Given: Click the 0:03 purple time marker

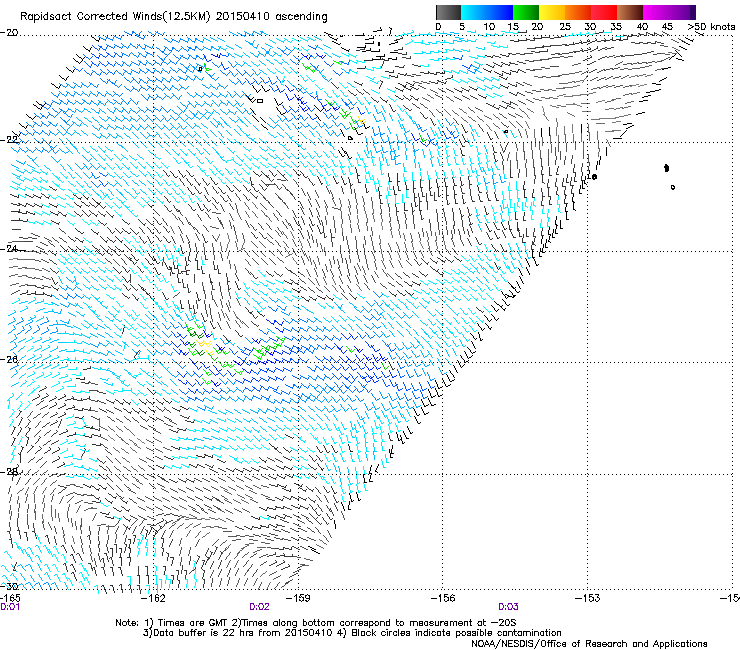Looking at the screenshot, I should (508, 607).
